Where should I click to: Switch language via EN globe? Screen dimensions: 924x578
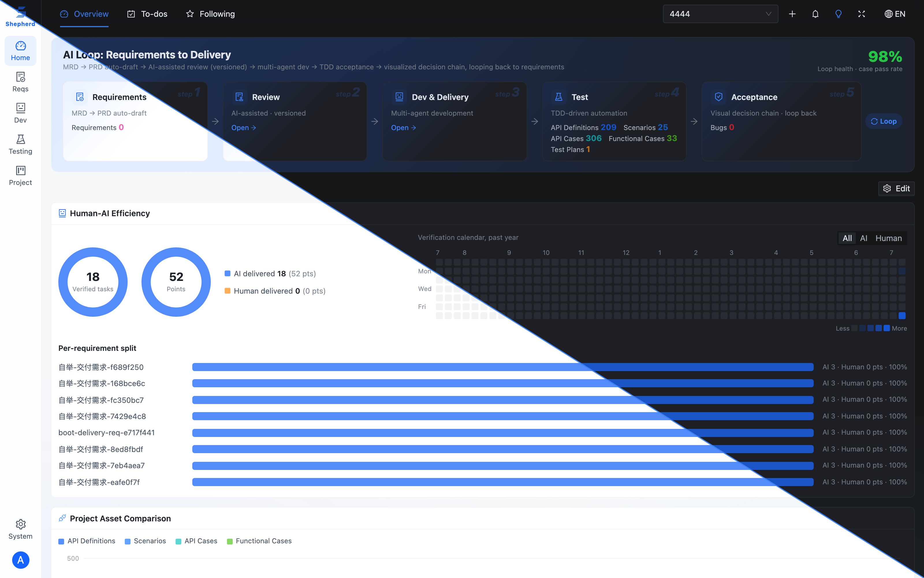click(895, 14)
